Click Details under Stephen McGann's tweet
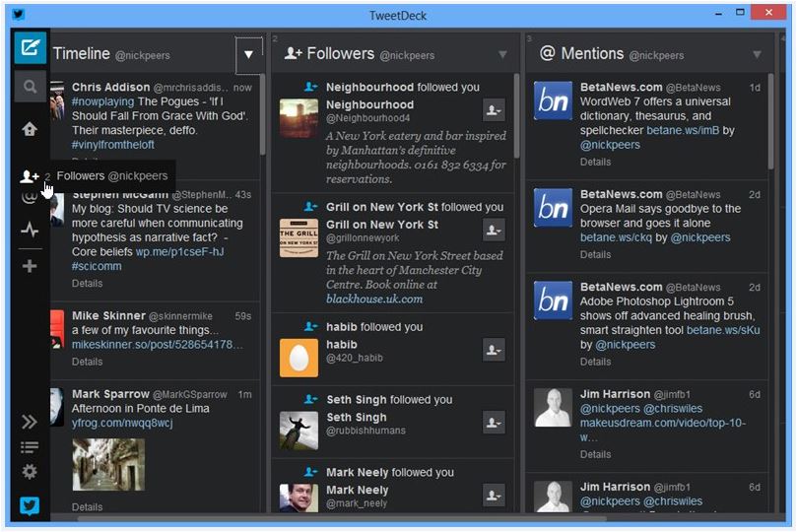Viewport: 797px width, 532px height. [x=87, y=284]
